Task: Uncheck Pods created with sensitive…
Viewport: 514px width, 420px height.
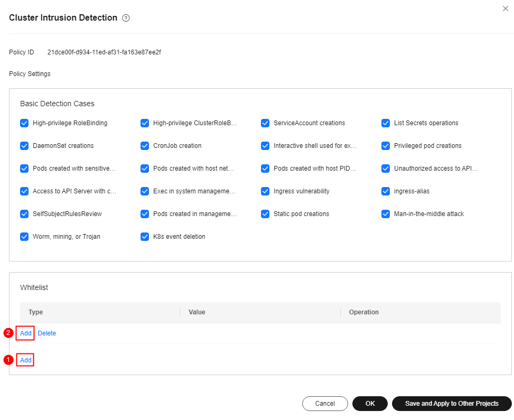Action: (24, 169)
